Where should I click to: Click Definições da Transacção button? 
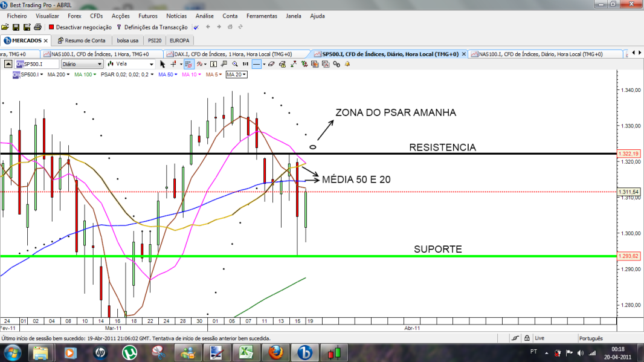(152, 27)
